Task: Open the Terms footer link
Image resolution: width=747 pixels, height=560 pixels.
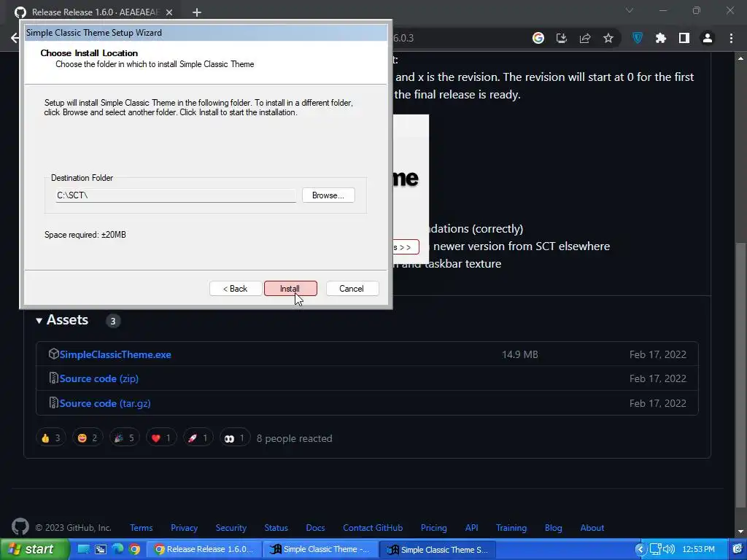Action: (x=142, y=528)
